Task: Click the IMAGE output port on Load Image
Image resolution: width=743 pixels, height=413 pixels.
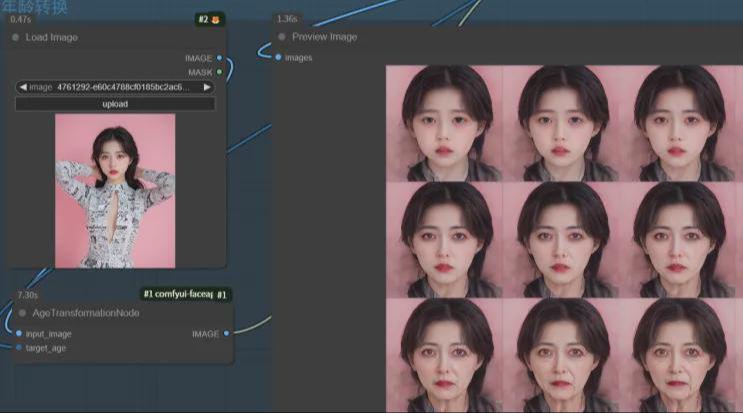Action: (220, 58)
